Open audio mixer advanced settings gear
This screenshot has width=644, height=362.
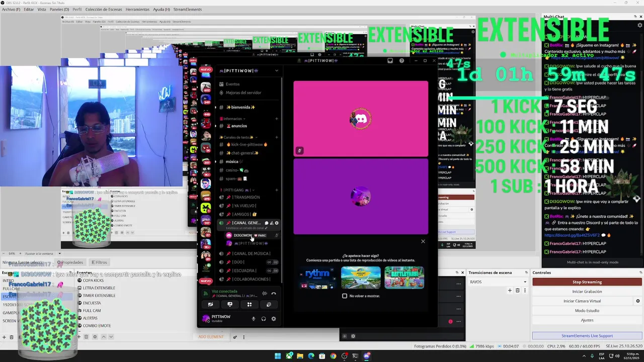point(353,336)
